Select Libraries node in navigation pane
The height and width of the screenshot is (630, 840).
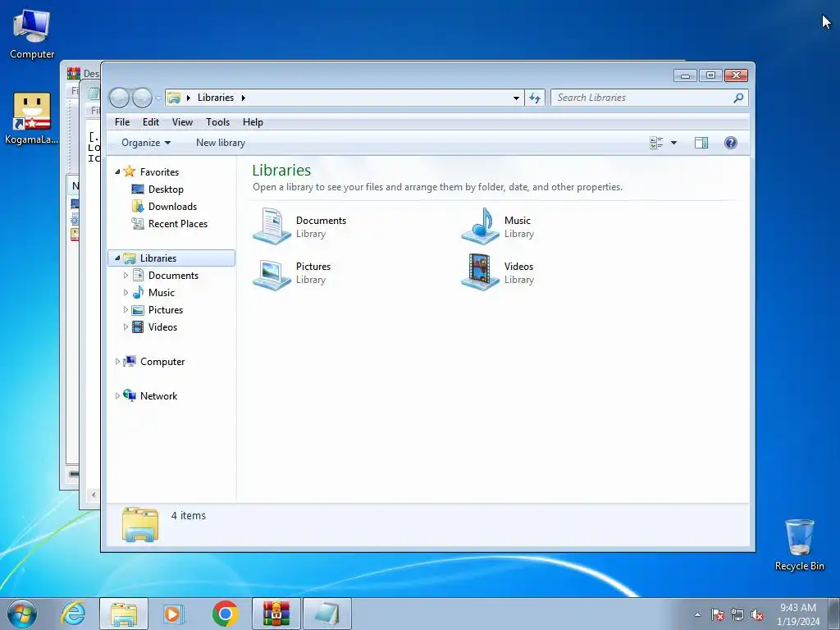coord(171,258)
